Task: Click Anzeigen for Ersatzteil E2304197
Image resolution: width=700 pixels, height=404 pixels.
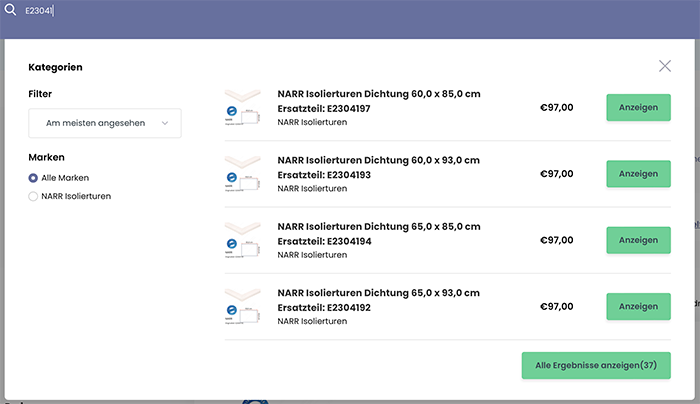Action: tap(638, 108)
